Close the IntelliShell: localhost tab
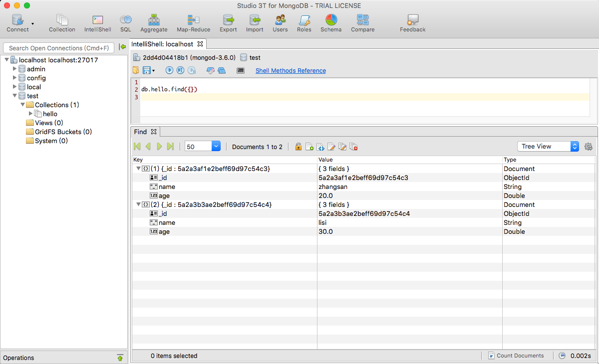599x364 pixels. pos(200,44)
